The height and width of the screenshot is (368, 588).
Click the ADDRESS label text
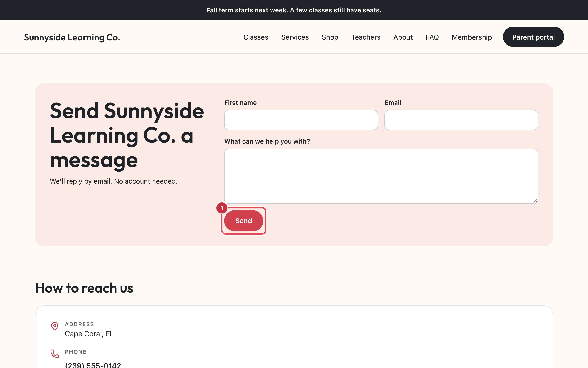tap(79, 324)
